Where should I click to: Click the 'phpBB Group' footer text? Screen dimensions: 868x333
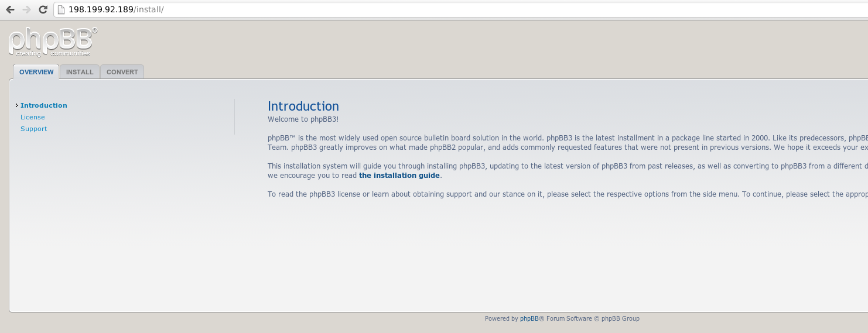[x=620, y=319]
